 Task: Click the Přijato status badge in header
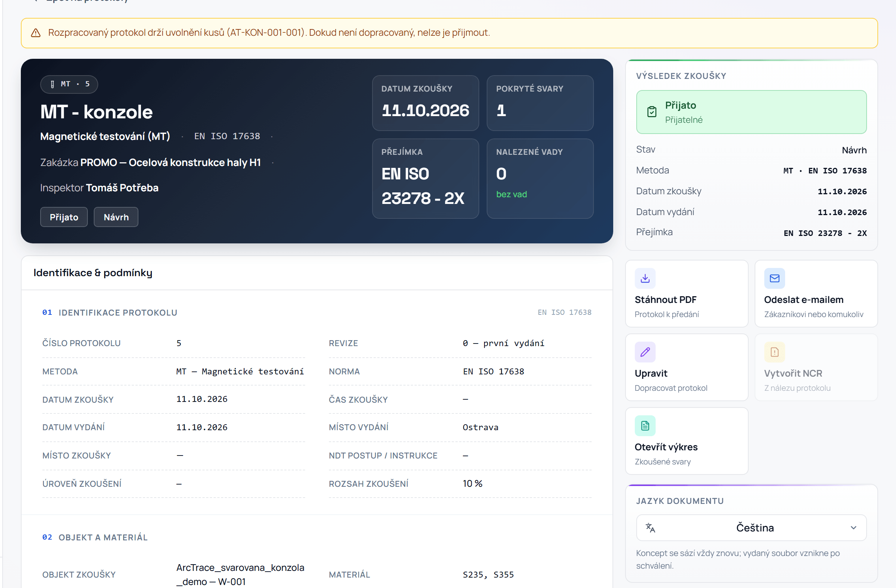coord(64,217)
